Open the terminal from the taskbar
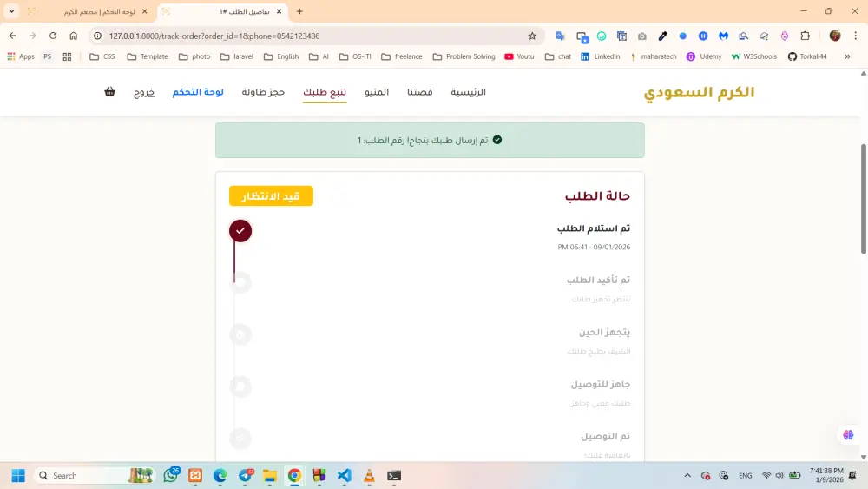This screenshot has width=868, height=489. (394, 476)
